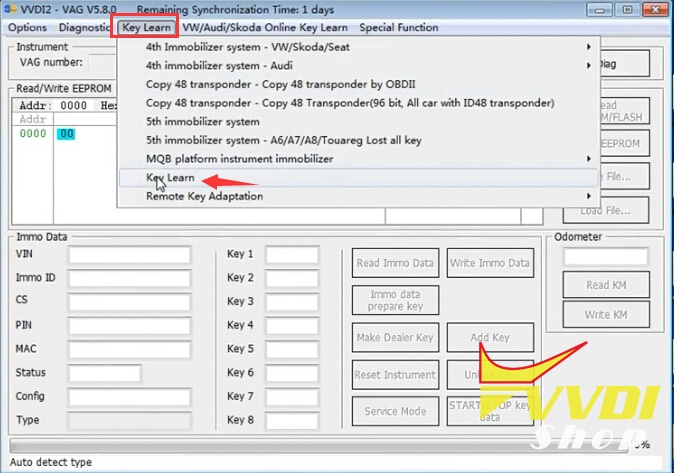Click the 0000 address row in EEPROM table
The width and height of the screenshot is (674, 473).
click(x=33, y=134)
